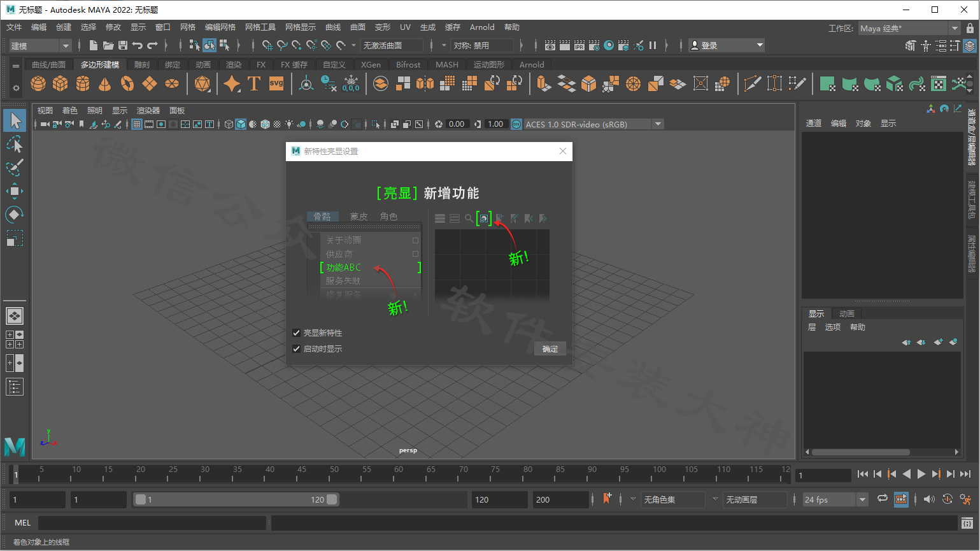Close the 新特性亮显设置 dialog
This screenshot has height=551, width=980.
pyautogui.click(x=563, y=151)
